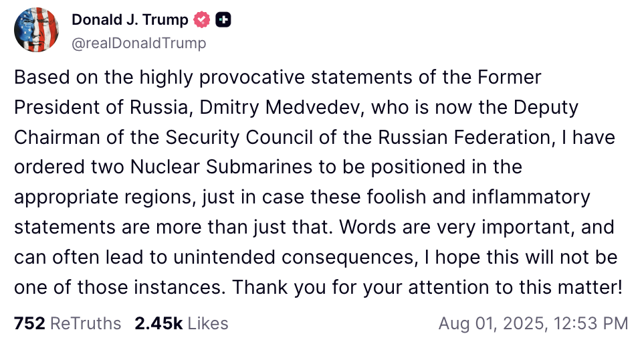Screen dimensions: 644x344
Task: Open the Donald J. Trump display name
Action: [130, 21]
